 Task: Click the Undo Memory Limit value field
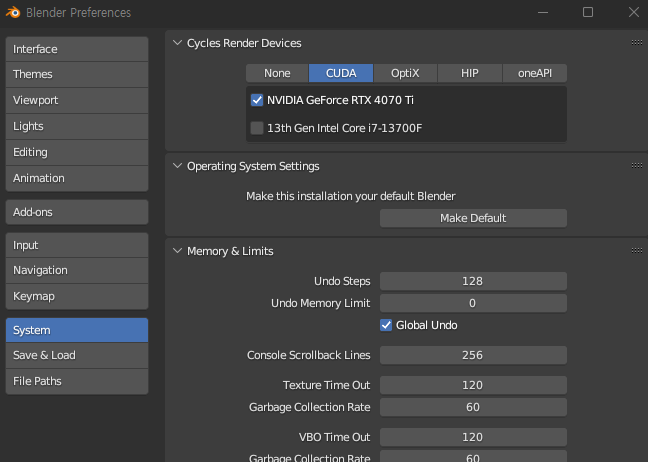(x=473, y=303)
